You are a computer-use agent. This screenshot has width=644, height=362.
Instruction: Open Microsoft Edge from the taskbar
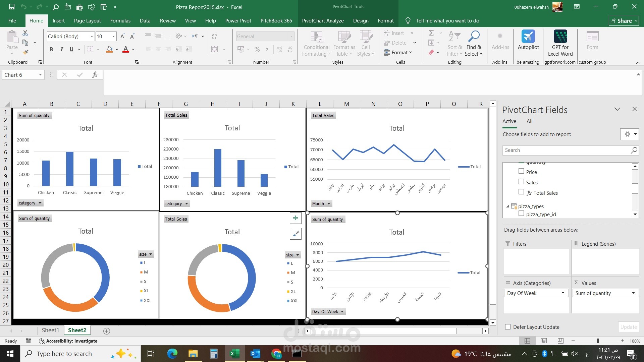172,354
